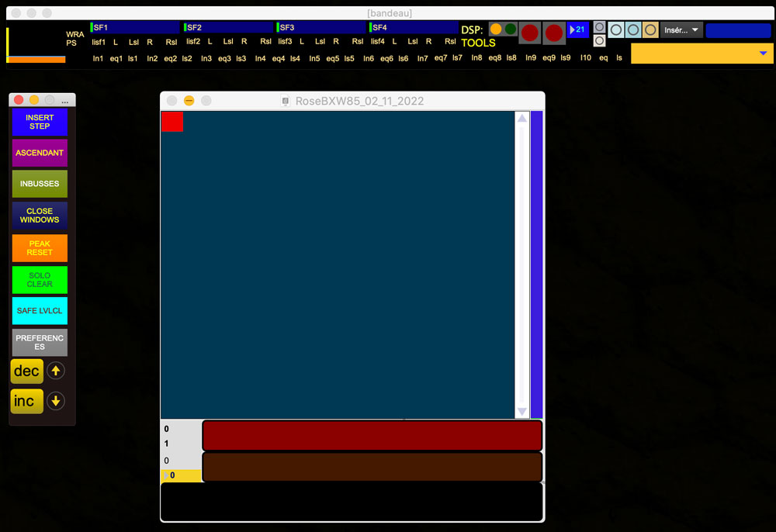This screenshot has width=776, height=532.
Task: Open the Insér... dropdown menu
Action: click(x=682, y=29)
